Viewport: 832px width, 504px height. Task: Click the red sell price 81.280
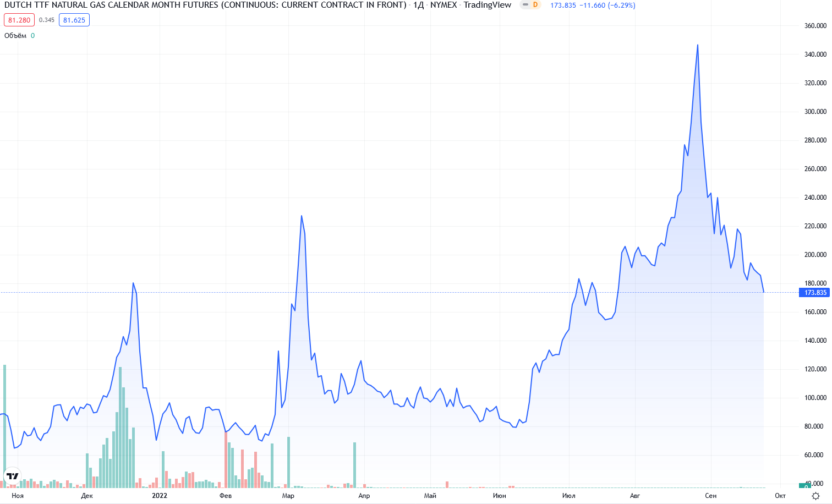pyautogui.click(x=19, y=20)
